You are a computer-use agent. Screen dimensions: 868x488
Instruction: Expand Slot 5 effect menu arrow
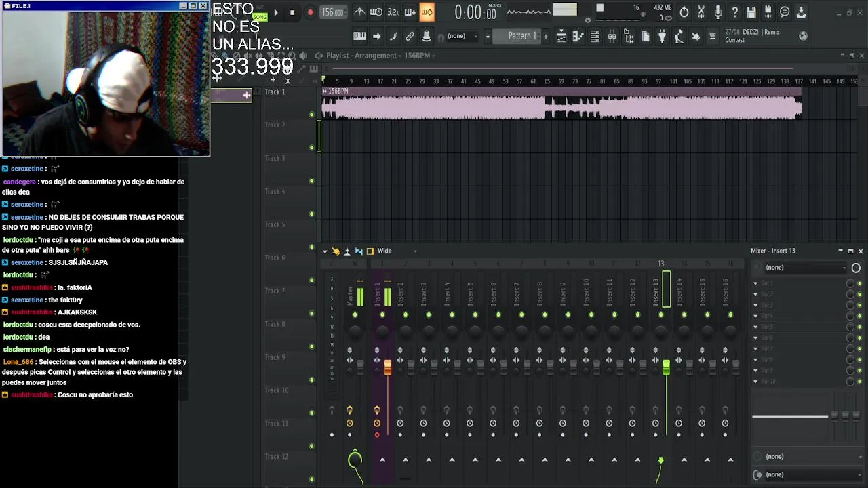click(x=755, y=327)
